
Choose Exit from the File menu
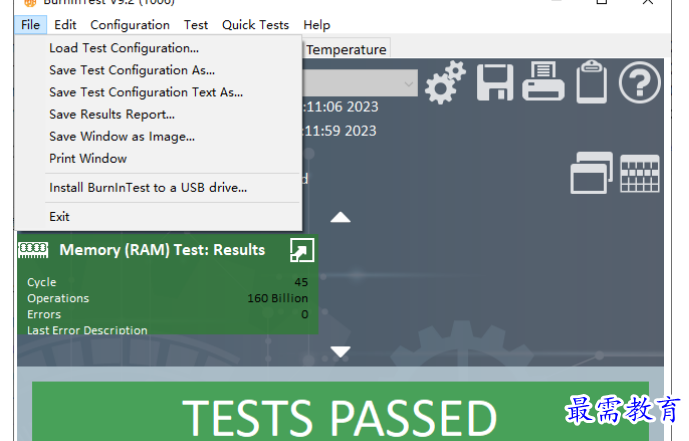click(x=158, y=217)
